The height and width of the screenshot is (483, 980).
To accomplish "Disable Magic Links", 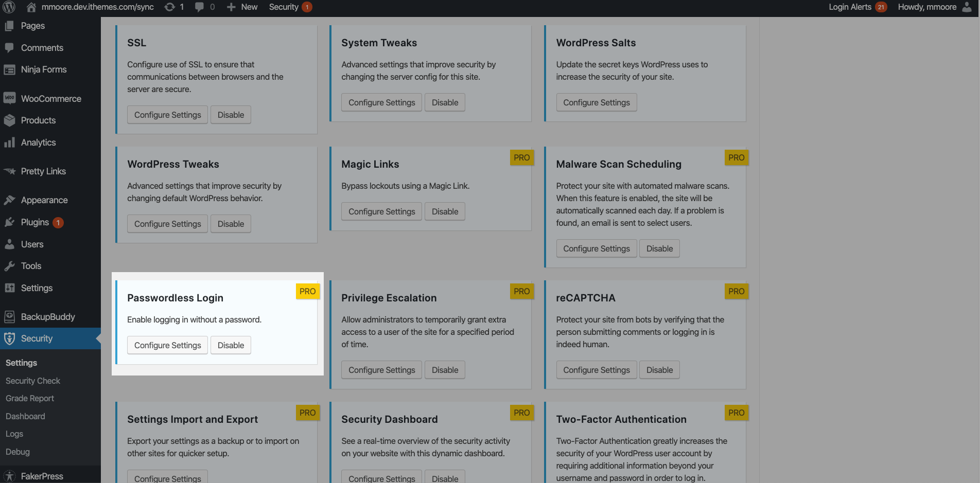I will [x=445, y=211].
